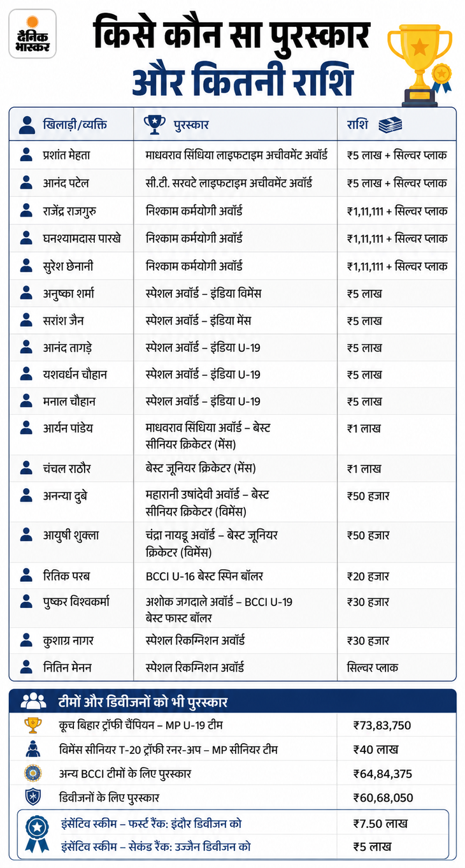Click the shield icon beside डिवीजनों के लिए पुरस्कार
Viewport: 465px width, 868px height.
point(32,797)
